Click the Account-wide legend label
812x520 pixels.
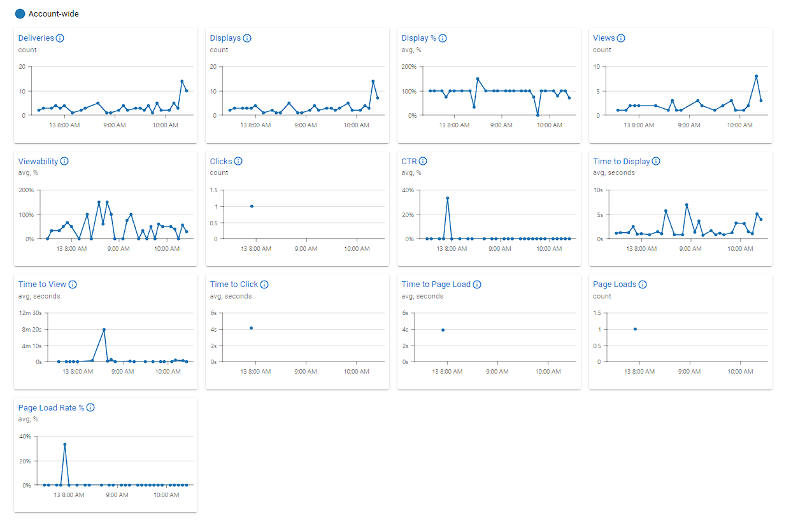point(53,13)
